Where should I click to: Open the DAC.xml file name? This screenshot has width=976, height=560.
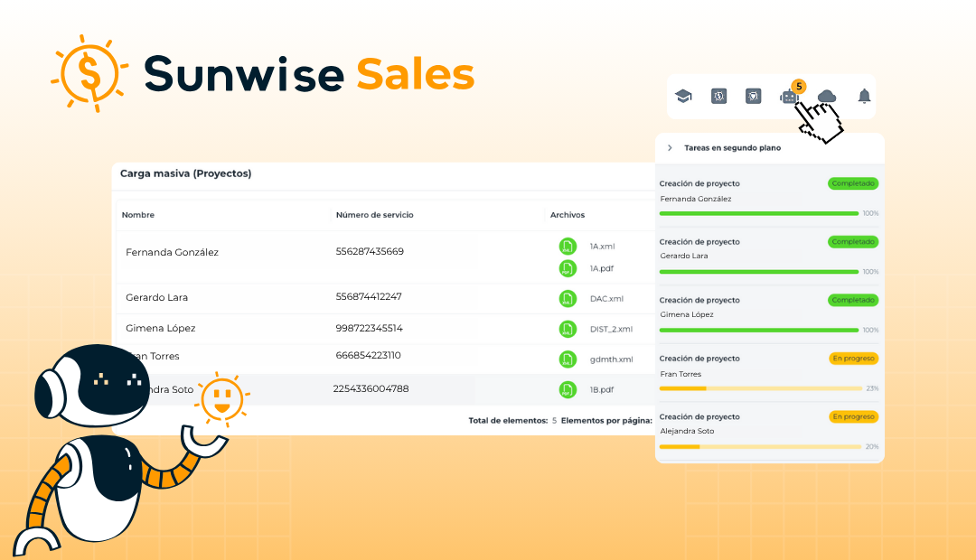point(607,299)
